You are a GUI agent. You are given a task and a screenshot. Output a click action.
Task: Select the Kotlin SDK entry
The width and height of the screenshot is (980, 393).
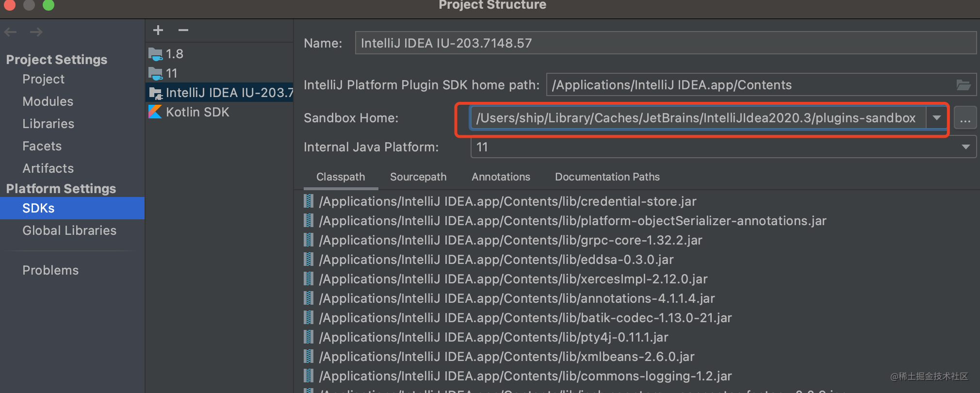[219, 112]
